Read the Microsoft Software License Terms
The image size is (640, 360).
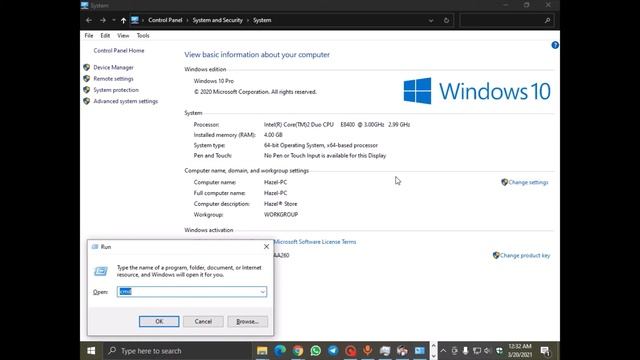click(315, 242)
